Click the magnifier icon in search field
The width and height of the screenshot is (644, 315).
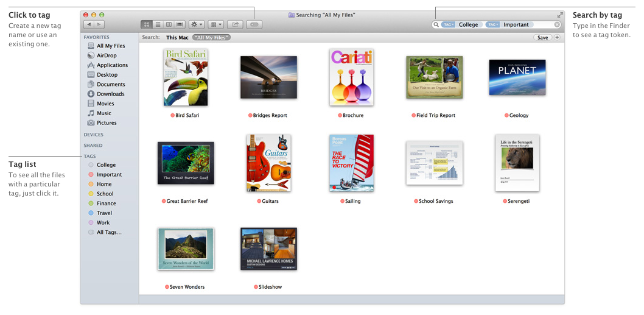tap(436, 24)
